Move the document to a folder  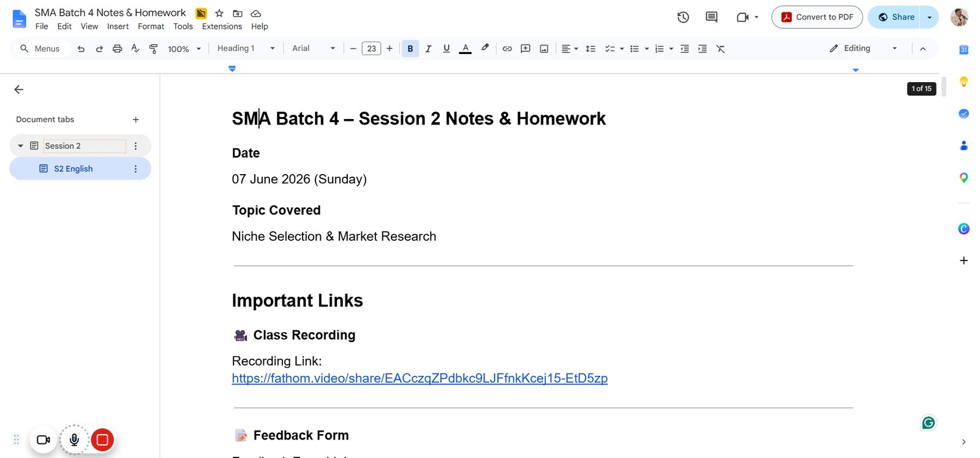238,13
